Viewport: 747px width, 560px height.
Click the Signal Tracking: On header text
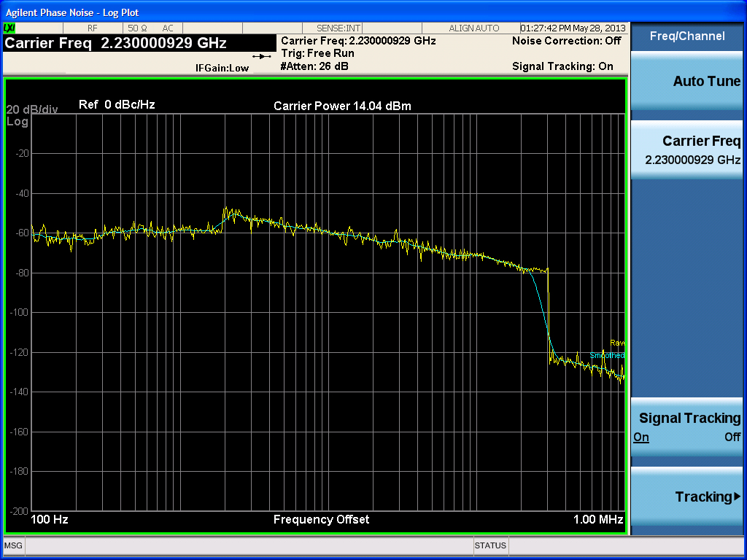(x=562, y=66)
